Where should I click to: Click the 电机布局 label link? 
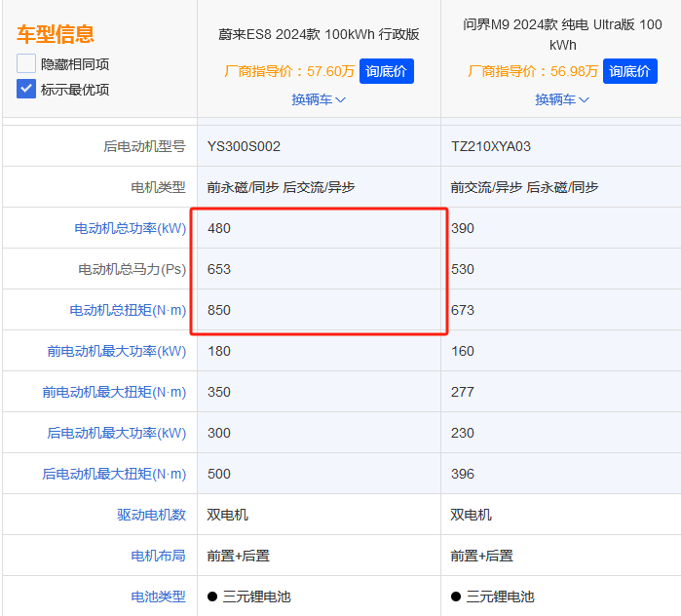[158, 556]
